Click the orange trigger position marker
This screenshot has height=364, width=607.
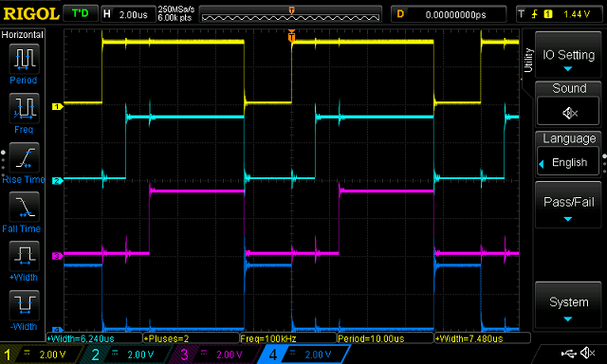[291, 36]
